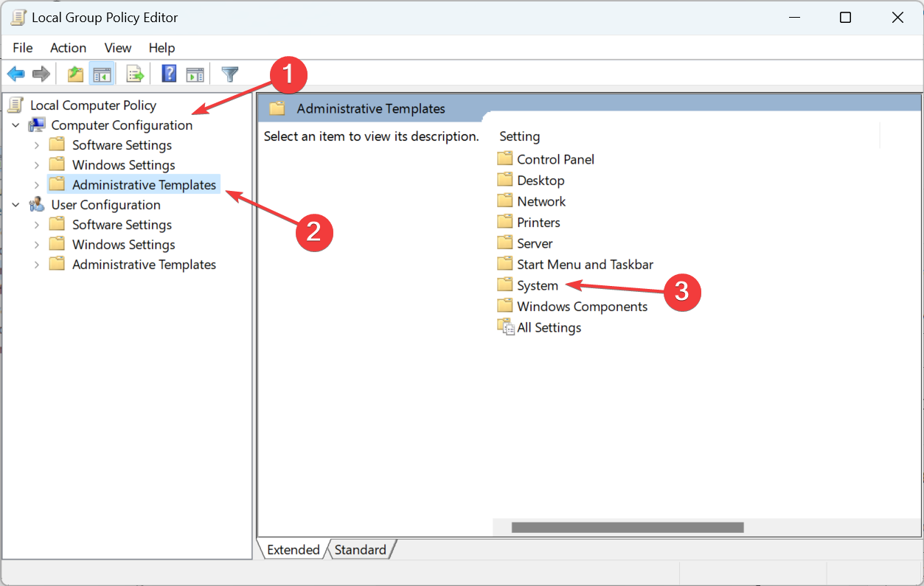Expand Windows Settings under Computer Configuration
The height and width of the screenshot is (586, 924).
tap(37, 165)
